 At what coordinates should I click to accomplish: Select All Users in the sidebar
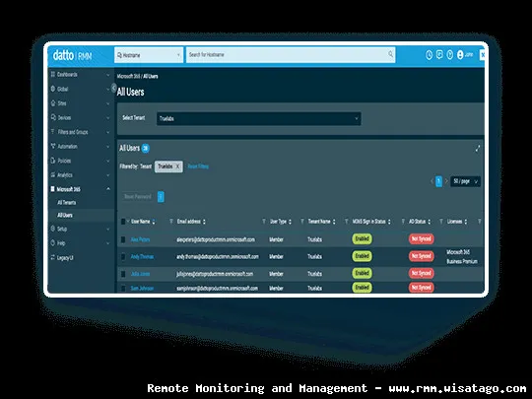pyautogui.click(x=65, y=215)
